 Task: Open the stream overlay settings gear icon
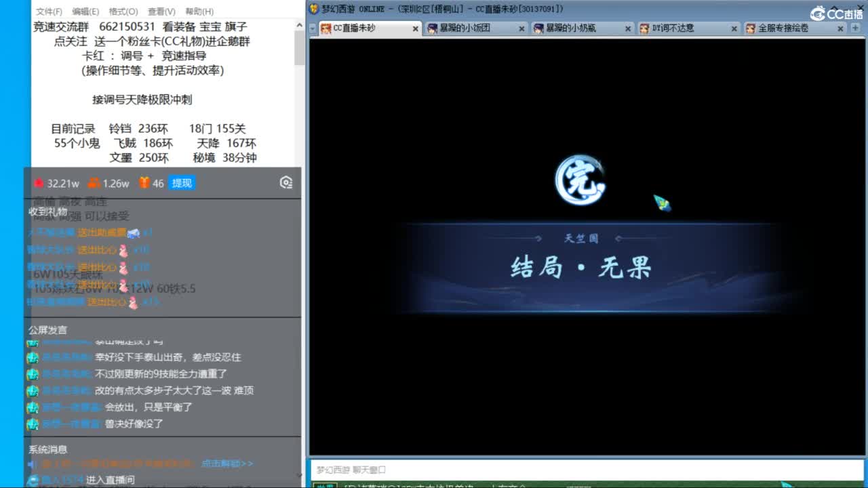point(286,182)
